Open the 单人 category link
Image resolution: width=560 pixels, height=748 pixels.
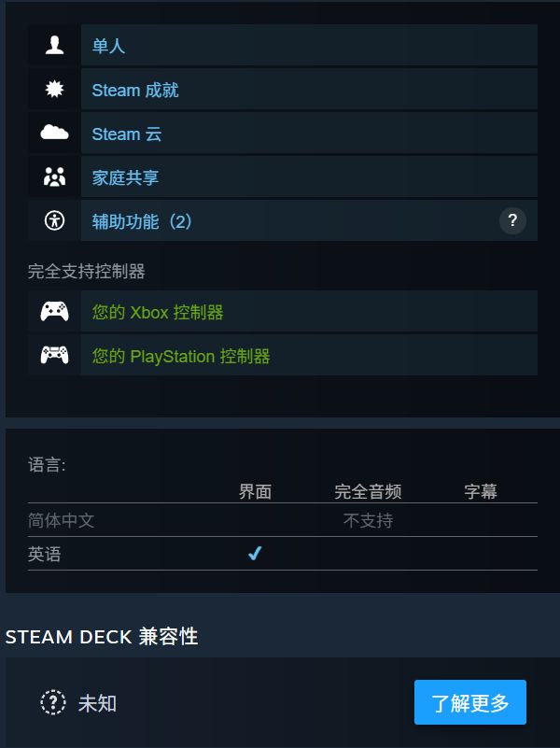coord(108,46)
